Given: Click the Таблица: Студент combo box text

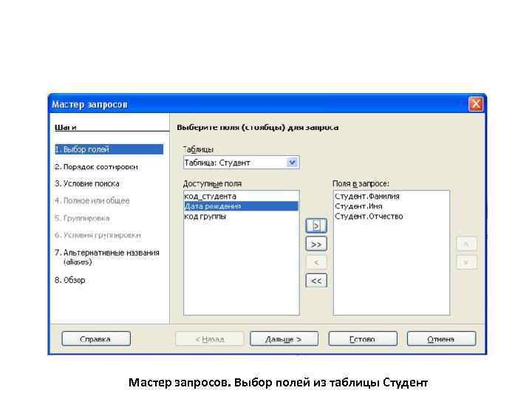Looking at the screenshot, I should coord(217,163).
